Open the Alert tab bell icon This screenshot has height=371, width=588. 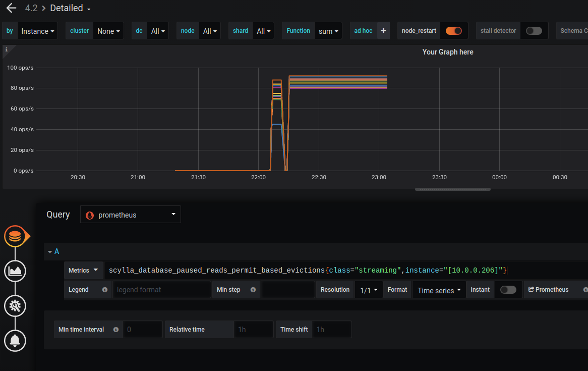15,341
